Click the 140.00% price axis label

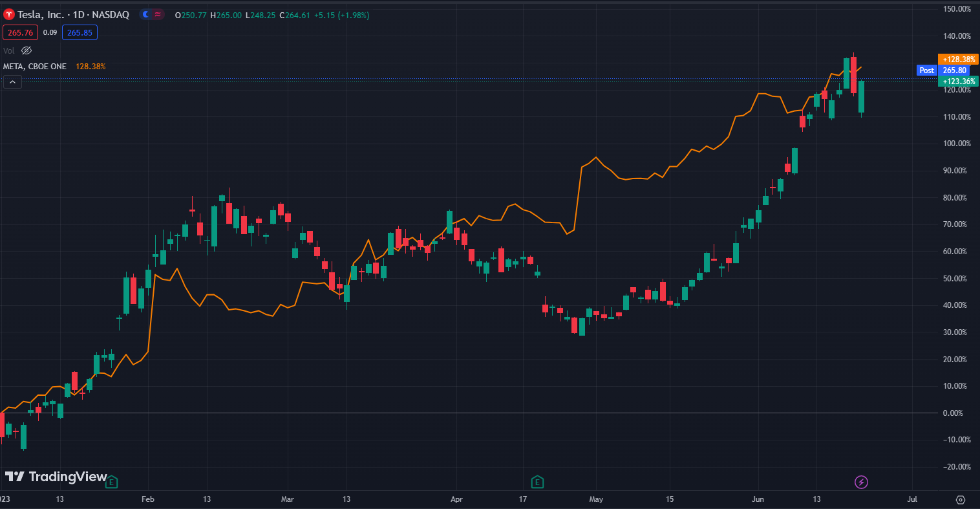(x=957, y=36)
